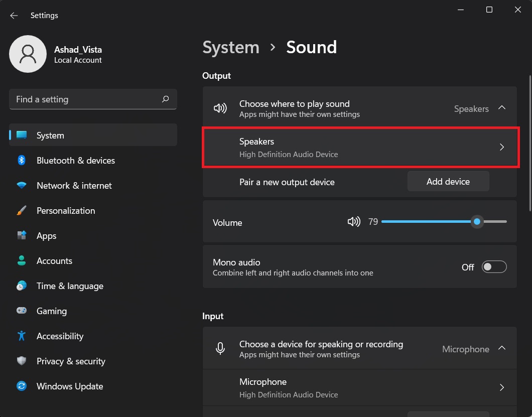The height and width of the screenshot is (417, 532).
Task: Click the Microphone input icon
Action: [x=220, y=348]
